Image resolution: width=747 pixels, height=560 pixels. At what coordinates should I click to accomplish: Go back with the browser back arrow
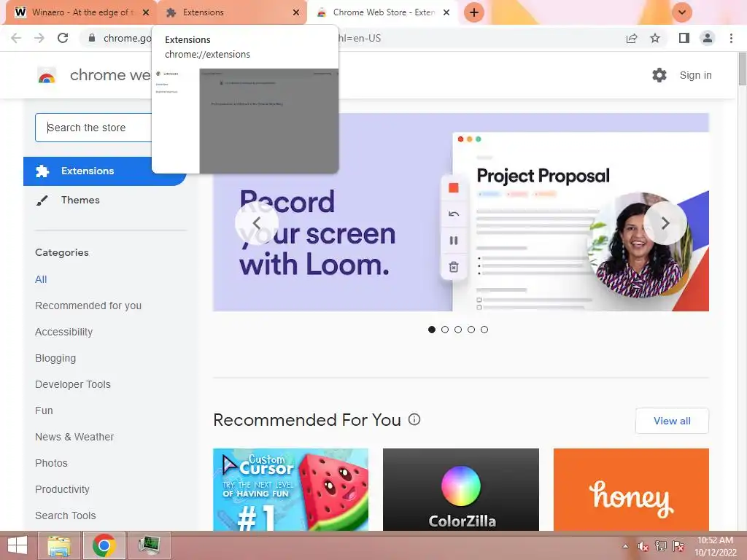pyautogui.click(x=16, y=38)
